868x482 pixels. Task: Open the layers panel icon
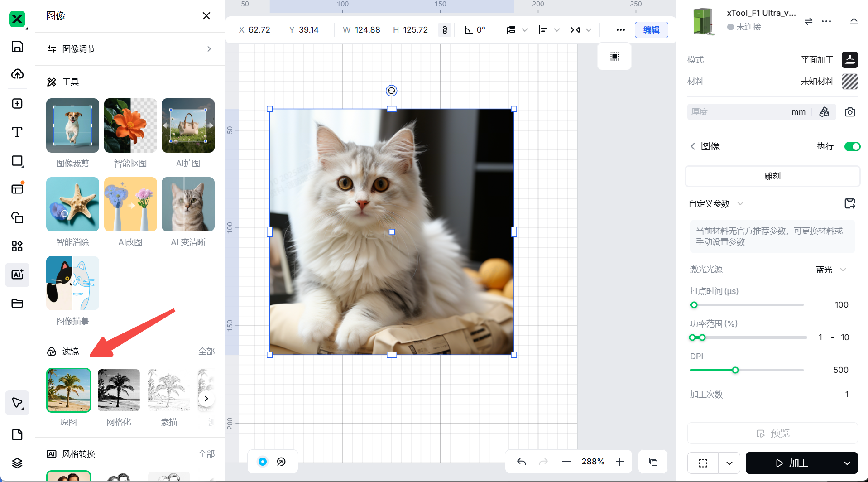point(17,463)
